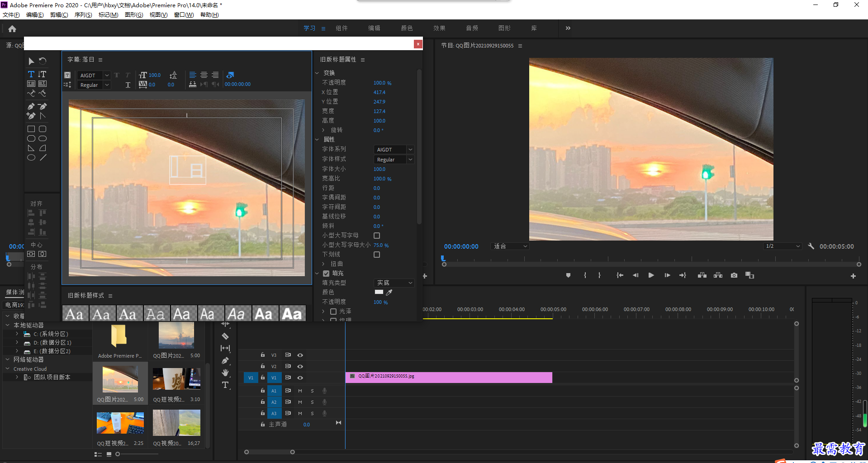This screenshot has width=868, height=463.
Task: Switch to the Color workspace tab
Action: [407, 28]
